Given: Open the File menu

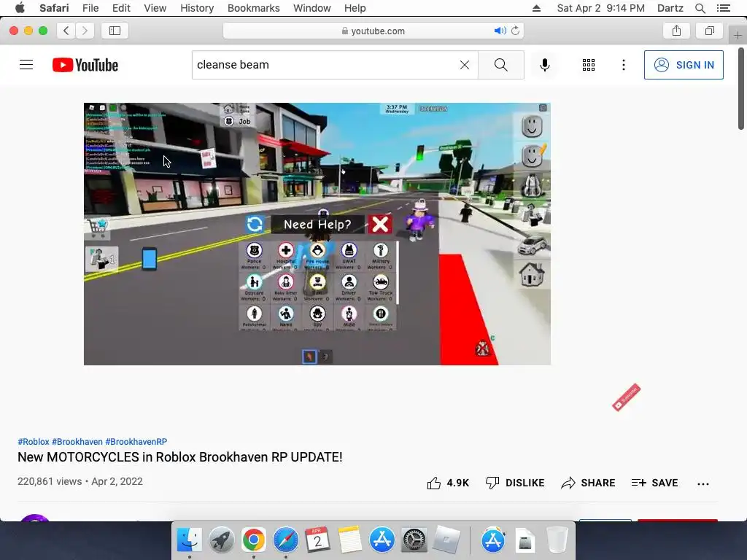Looking at the screenshot, I should pyautogui.click(x=90, y=8).
